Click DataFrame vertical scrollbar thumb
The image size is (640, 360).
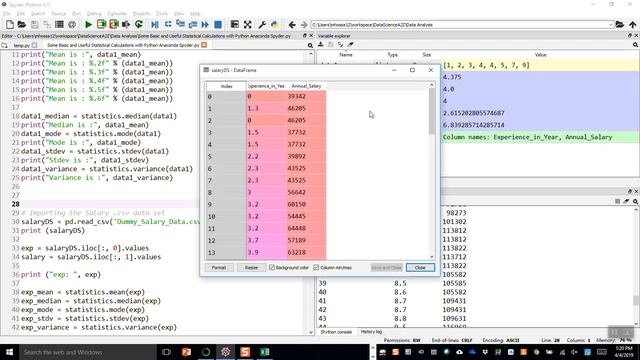coord(432,111)
